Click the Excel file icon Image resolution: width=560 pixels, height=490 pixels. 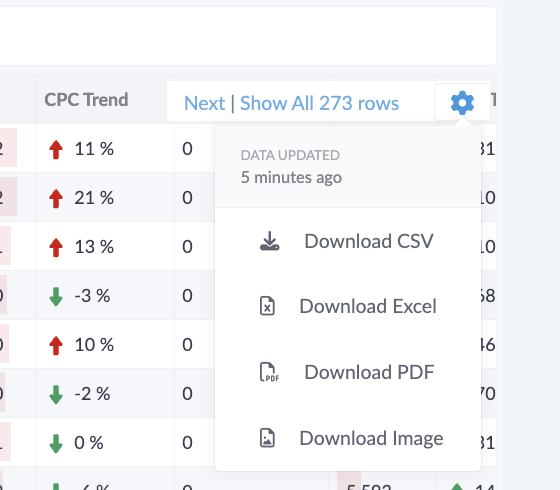pyautogui.click(x=267, y=306)
